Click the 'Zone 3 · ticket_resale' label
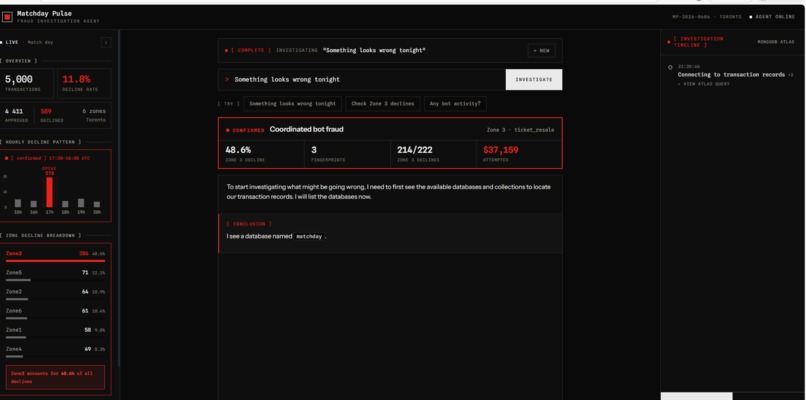 (x=520, y=130)
